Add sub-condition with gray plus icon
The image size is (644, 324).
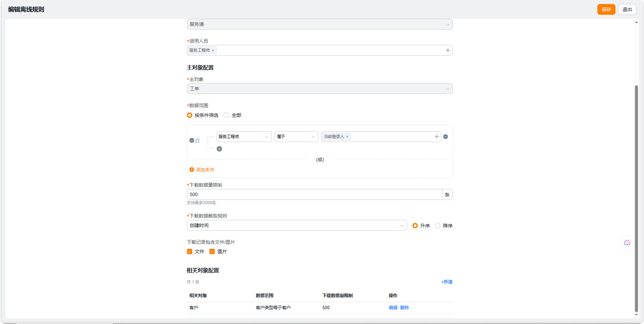[x=219, y=149]
